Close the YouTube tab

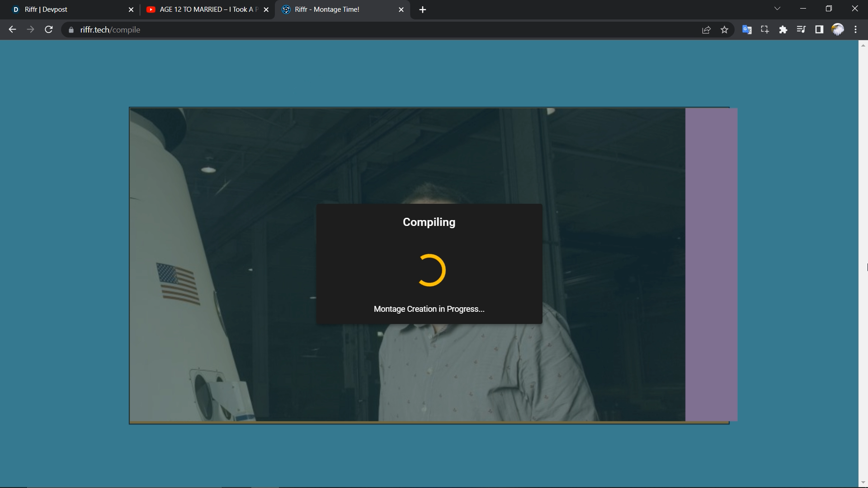pos(266,9)
